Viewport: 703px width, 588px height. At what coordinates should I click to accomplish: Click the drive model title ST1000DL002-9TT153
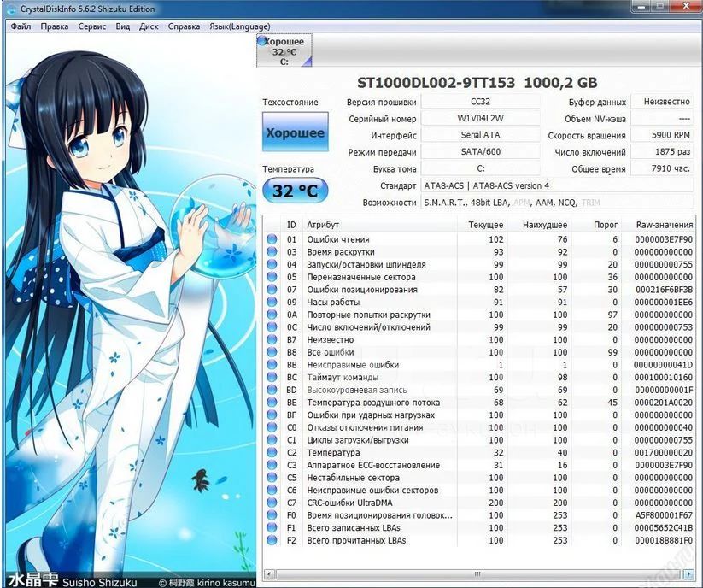(436, 83)
